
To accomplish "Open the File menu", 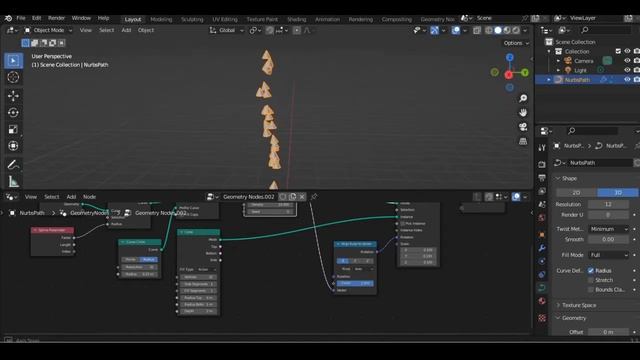I will pyautogui.click(x=21, y=18).
